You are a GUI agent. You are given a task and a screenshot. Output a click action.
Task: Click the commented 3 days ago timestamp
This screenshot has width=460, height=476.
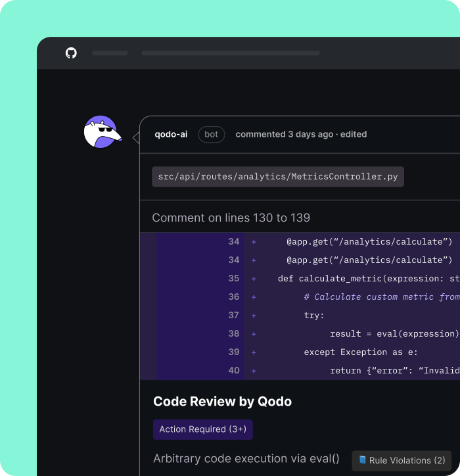tap(284, 134)
